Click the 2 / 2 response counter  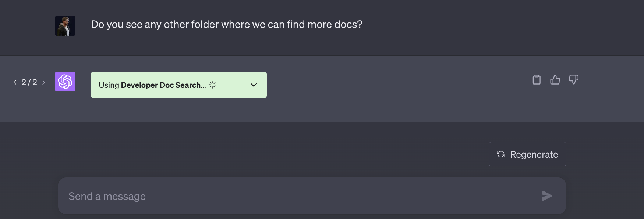[x=29, y=82]
